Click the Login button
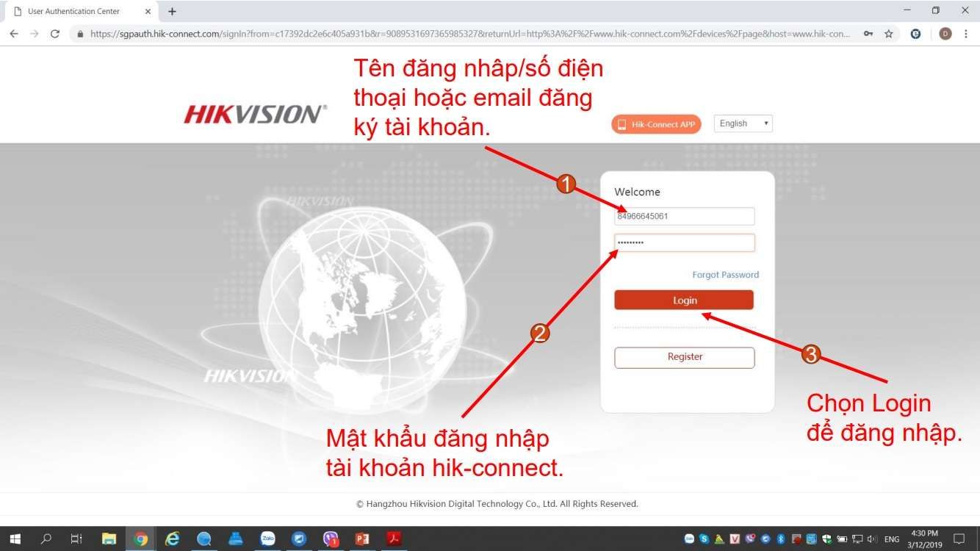 [x=684, y=300]
